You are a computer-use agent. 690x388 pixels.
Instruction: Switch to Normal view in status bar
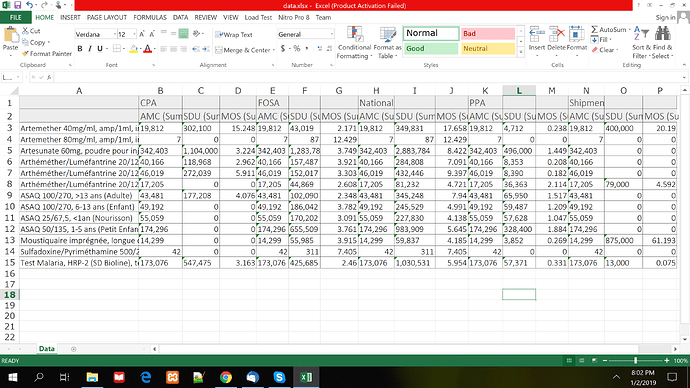pyautogui.click(x=569, y=361)
